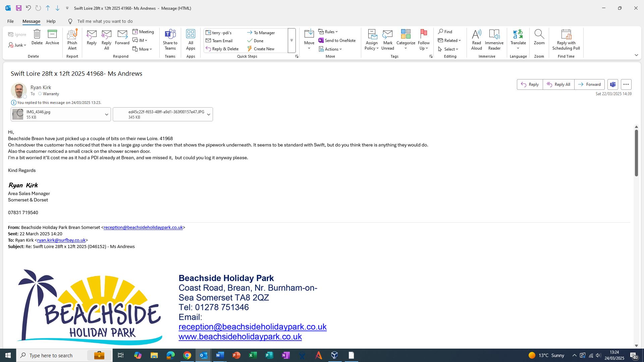Open Reply with Scheduling Poll
Image resolution: width=644 pixels, height=362 pixels.
coord(566,35)
